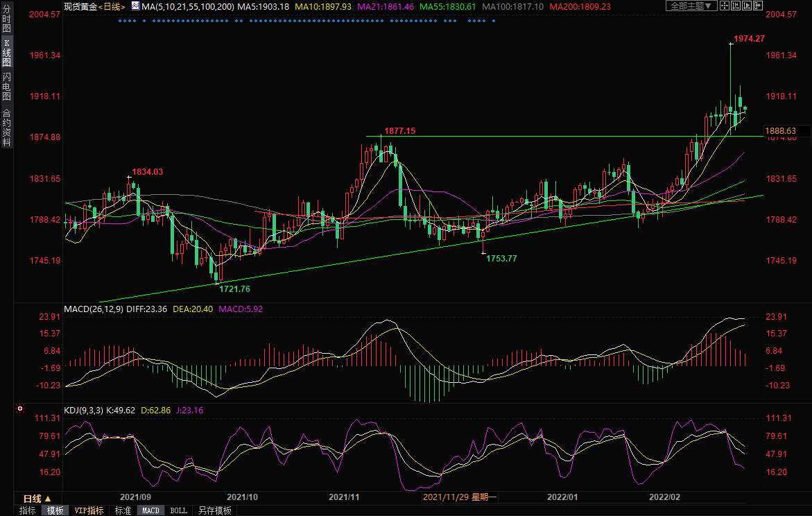The image size is (812, 516).
Task: Click the crosshair cursor icon
Action: (725, 6)
